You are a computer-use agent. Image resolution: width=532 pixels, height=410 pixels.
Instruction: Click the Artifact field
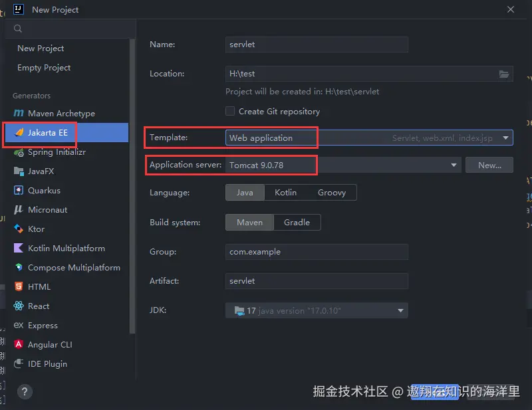(317, 281)
